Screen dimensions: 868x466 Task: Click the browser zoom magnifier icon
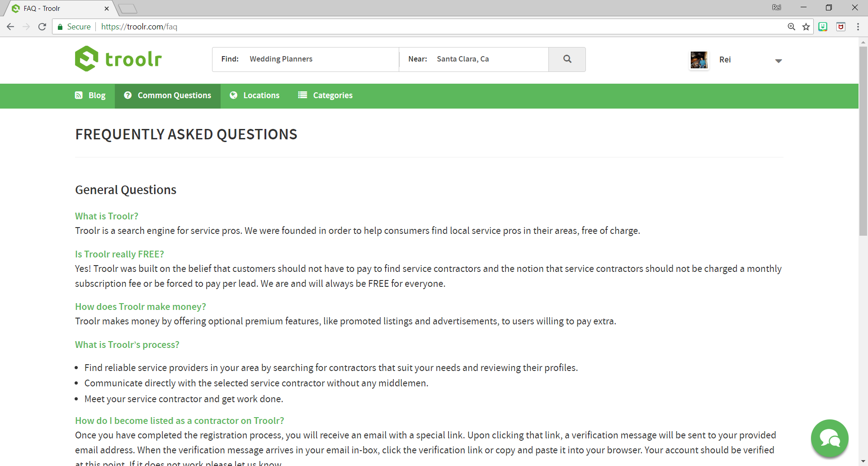tap(792, 27)
